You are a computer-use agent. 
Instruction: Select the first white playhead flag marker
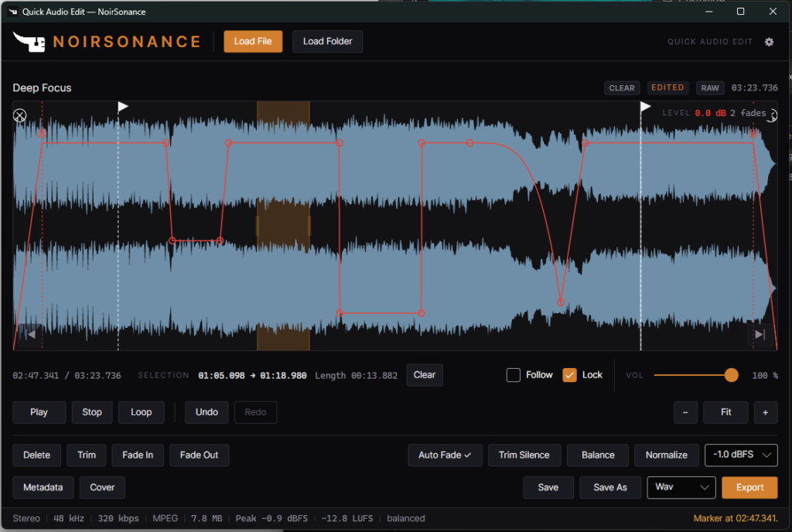click(x=123, y=107)
